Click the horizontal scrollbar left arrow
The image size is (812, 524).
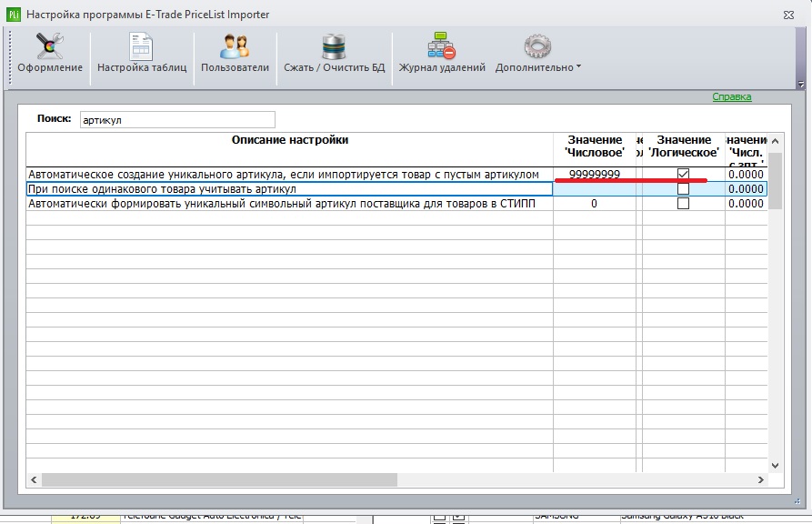click(34, 479)
